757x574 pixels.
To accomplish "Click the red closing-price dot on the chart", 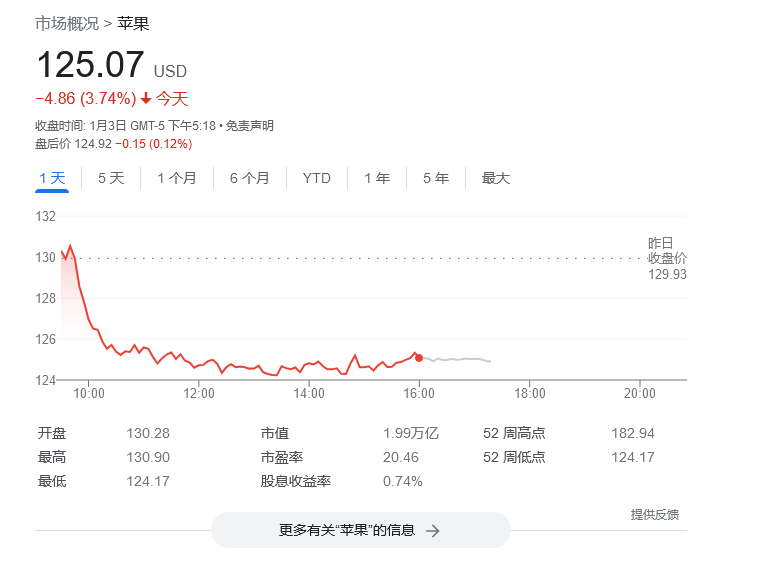I will click(x=419, y=357).
